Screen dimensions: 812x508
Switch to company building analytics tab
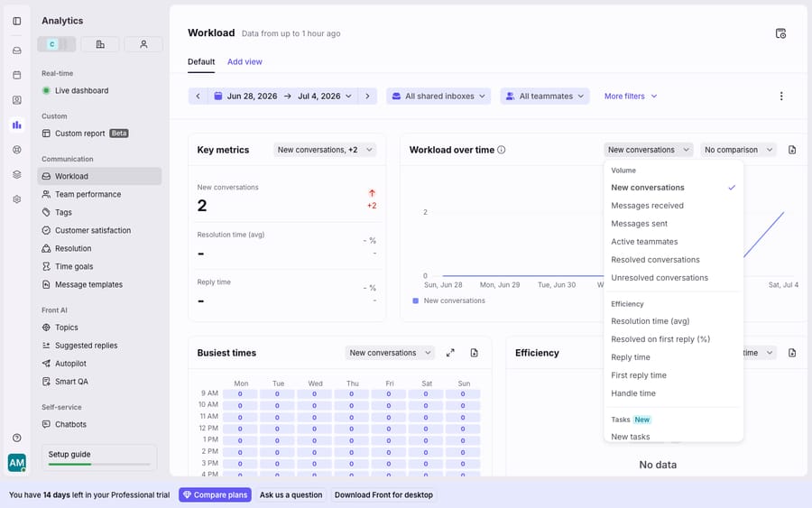point(100,44)
